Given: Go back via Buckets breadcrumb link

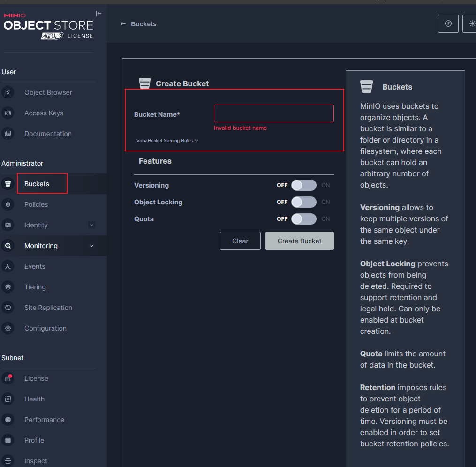Looking at the screenshot, I should 144,23.
